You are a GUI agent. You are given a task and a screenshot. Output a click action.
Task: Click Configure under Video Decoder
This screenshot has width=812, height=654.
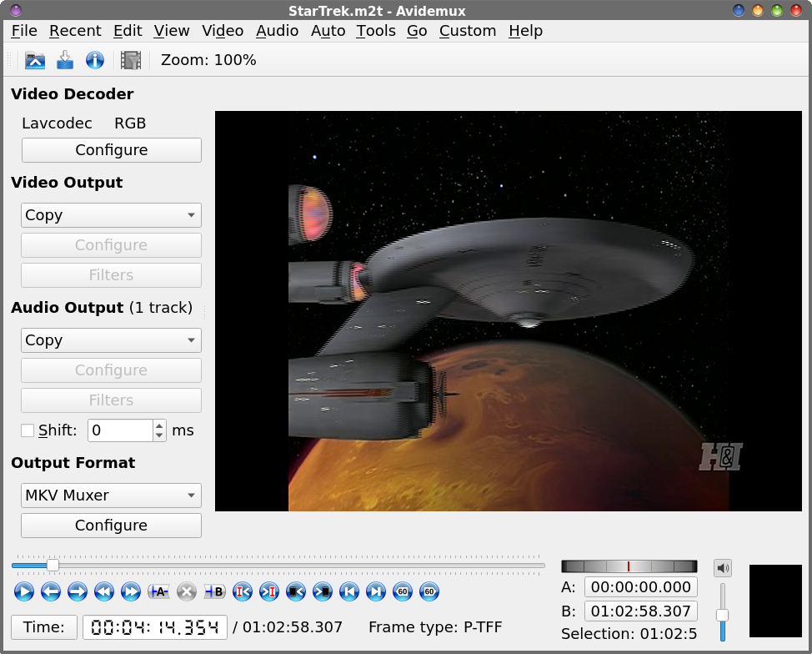tap(112, 150)
